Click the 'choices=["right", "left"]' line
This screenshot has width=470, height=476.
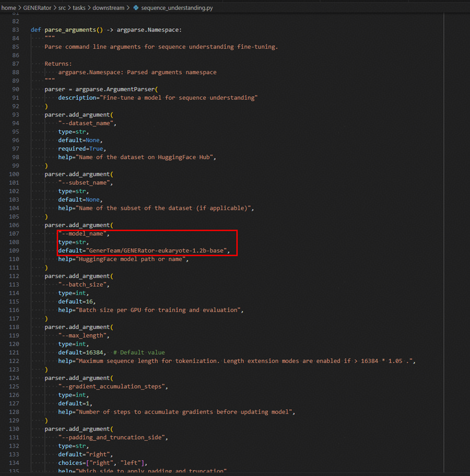tap(102, 463)
